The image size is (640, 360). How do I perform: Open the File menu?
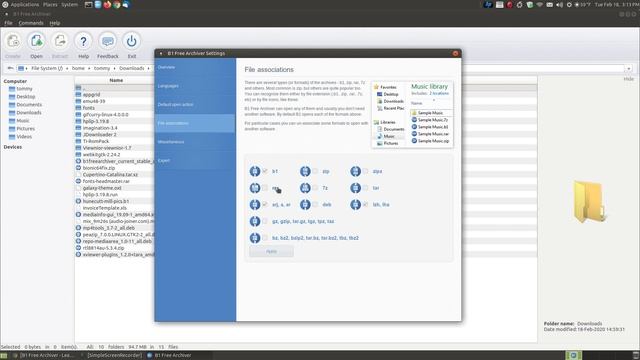click(8, 23)
